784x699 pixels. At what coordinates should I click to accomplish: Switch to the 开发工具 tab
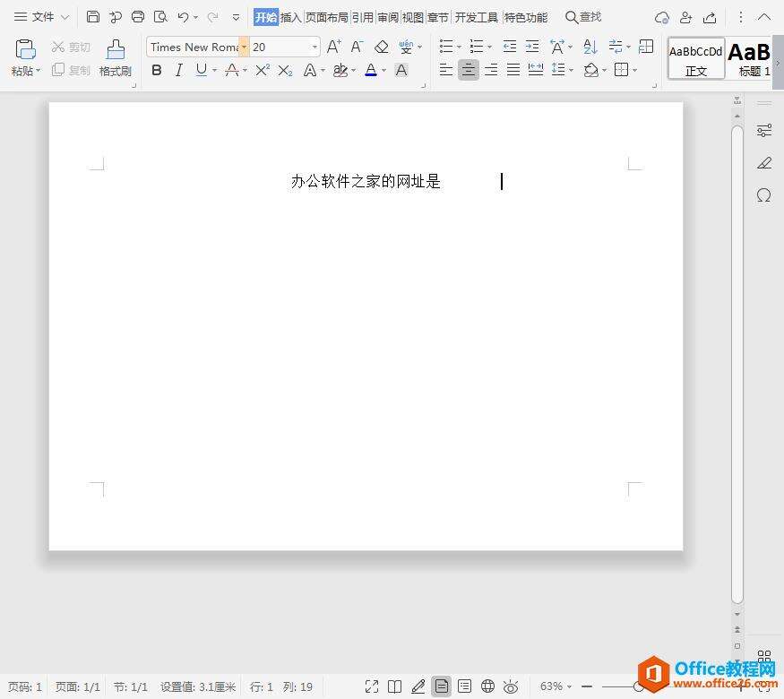pos(477,18)
